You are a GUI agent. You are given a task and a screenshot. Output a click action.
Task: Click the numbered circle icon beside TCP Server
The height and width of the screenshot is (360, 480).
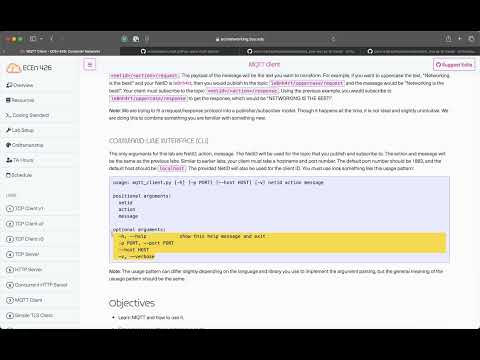point(10,254)
